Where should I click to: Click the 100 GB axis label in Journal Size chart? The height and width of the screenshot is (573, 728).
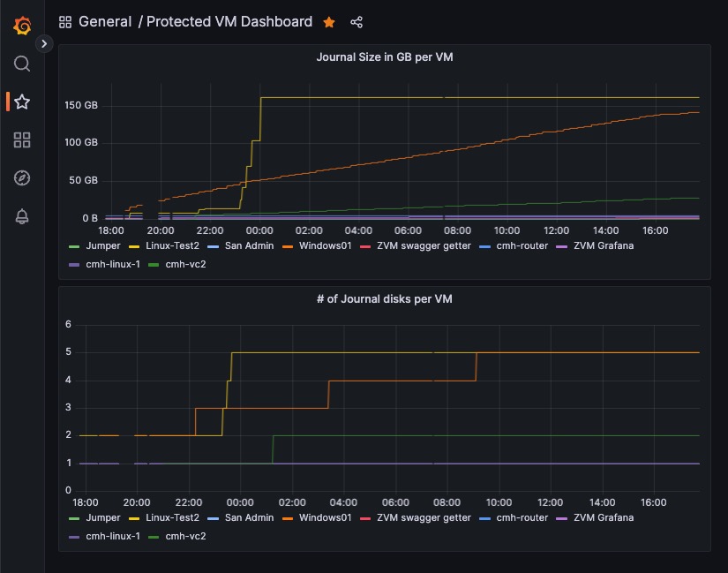click(x=81, y=142)
